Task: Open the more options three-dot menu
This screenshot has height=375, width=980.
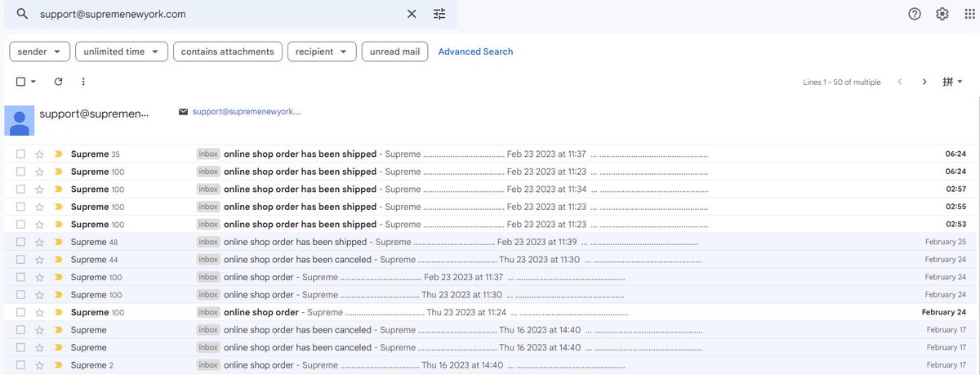Action: pos(83,82)
